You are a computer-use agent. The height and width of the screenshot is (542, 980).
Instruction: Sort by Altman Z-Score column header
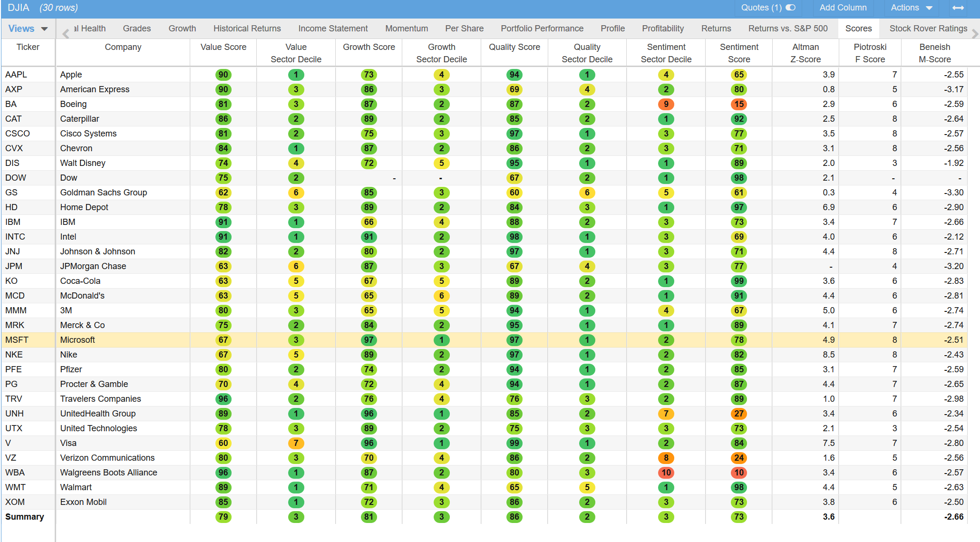coord(805,53)
